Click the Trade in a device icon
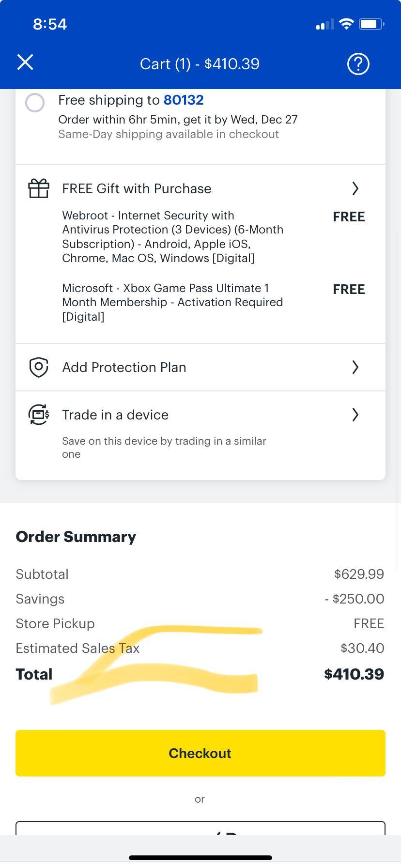Image resolution: width=401 pixels, height=868 pixels. 38,415
